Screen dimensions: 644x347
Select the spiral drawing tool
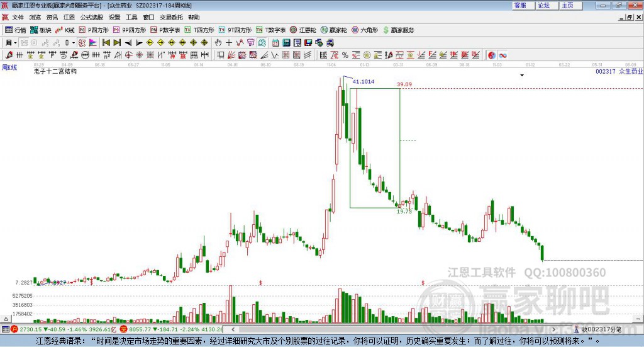(64, 55)
